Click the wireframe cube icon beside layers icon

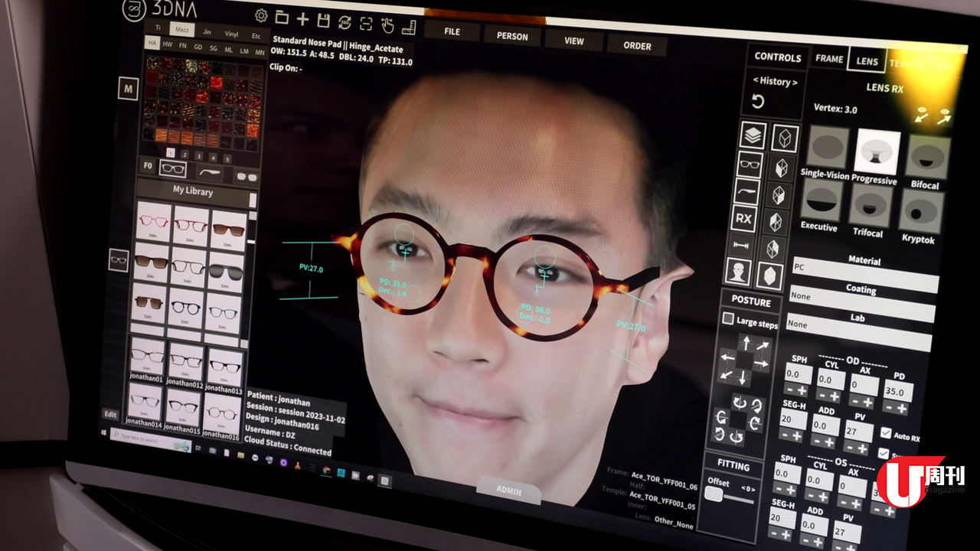click(x=786, y=138)
